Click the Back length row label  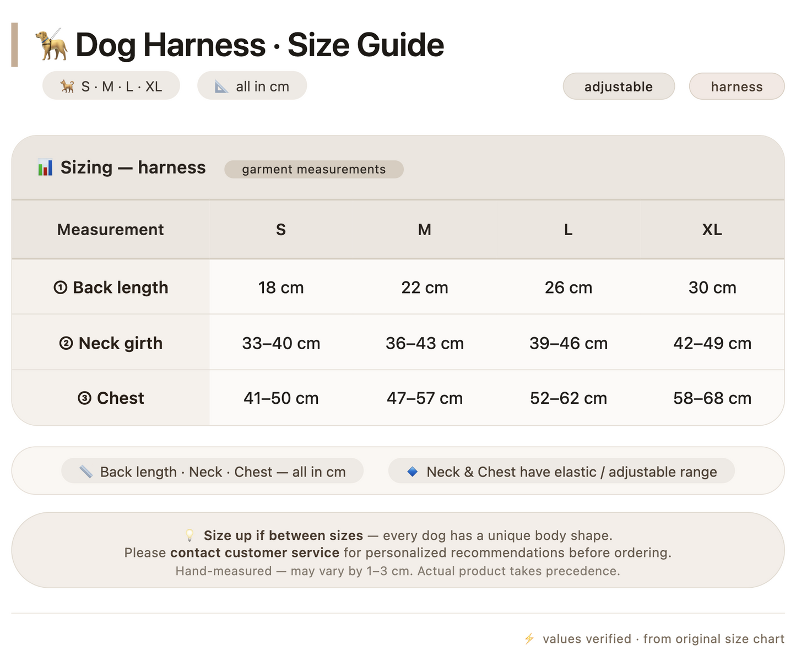tap(111, 287)
